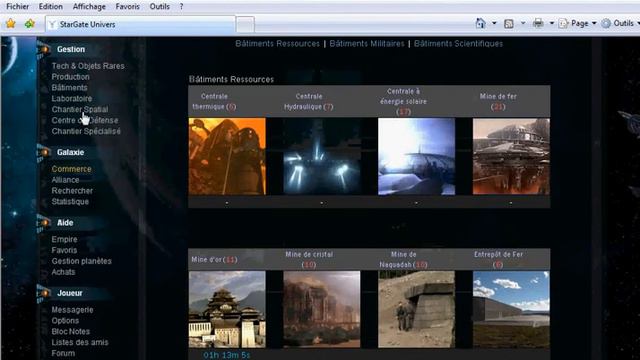The height and width of the screenshot is (360, 640).
Task: Click the Gestion section header icon
Action: (x=44, y=49)
